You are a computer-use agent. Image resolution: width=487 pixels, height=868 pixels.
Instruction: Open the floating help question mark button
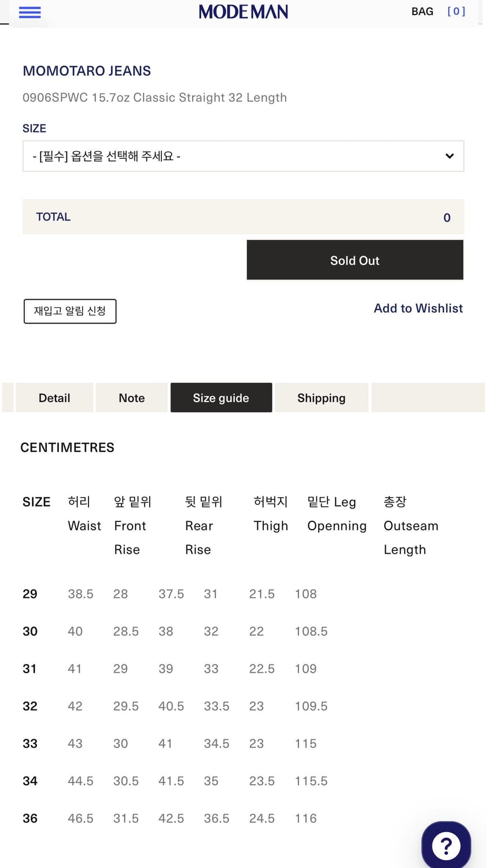(446, 845)
